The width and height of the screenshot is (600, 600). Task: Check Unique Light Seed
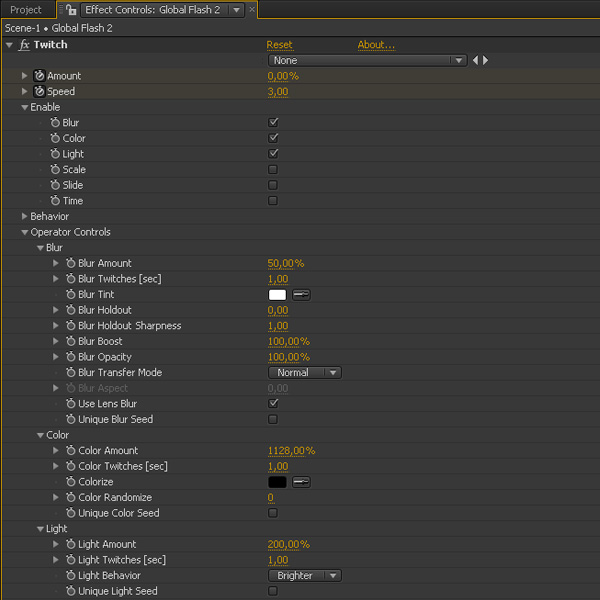(x=273, y=591)
